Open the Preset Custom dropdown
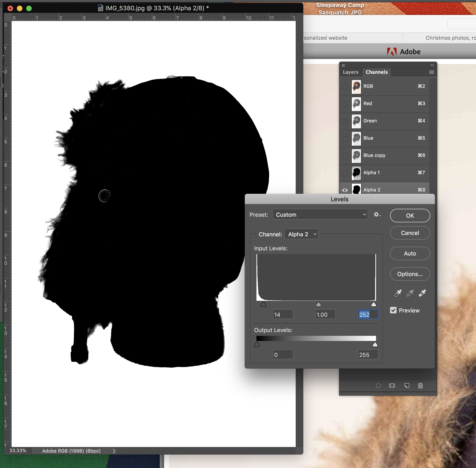Viewport: 476px width, 468px height. coord(320,215)
